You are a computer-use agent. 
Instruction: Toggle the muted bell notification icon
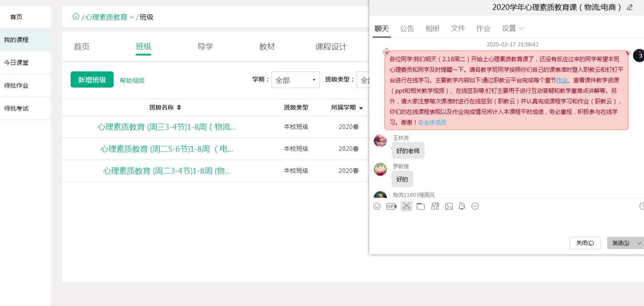point(462,206)
